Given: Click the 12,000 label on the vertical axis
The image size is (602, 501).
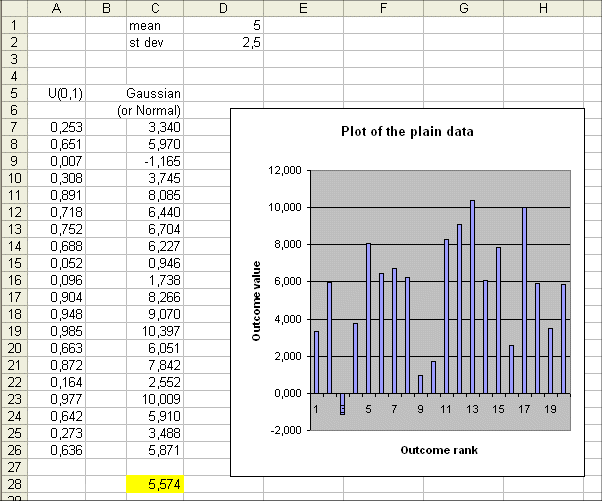Looking at the screenshot, I should point(285,171).
